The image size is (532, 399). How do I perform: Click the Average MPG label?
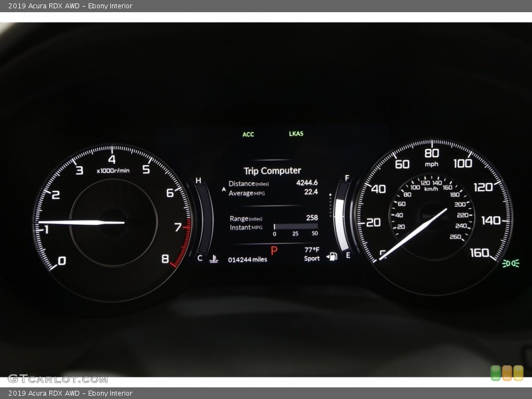pyautogui.click(x=247, y=193)
